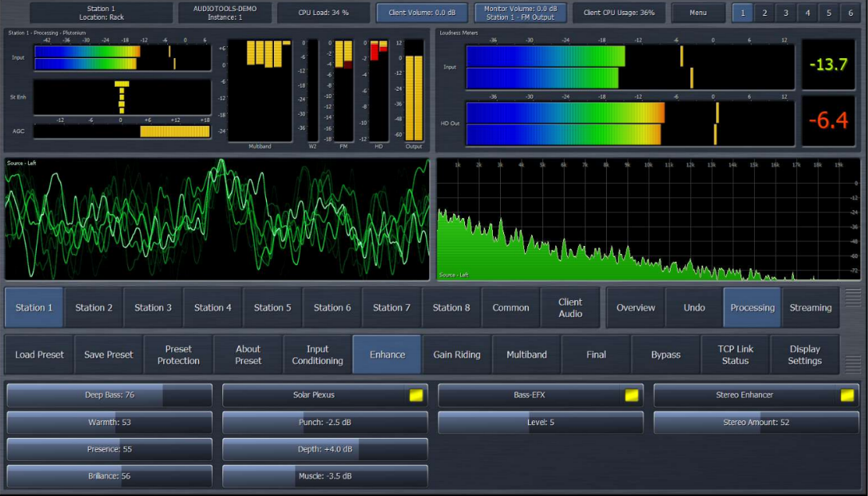Disable the Bass-EFX effect
Viewport: 868px width, 496px height.
click(633, 395)
